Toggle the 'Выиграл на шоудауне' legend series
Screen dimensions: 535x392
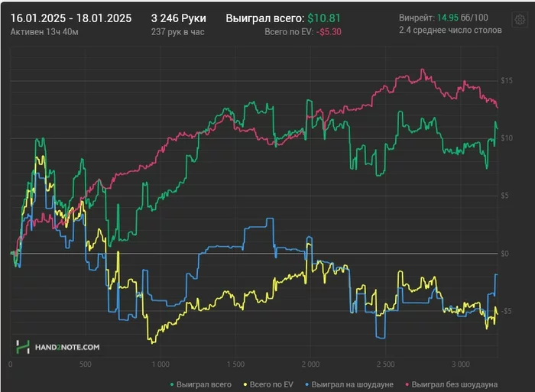point(349,384)
